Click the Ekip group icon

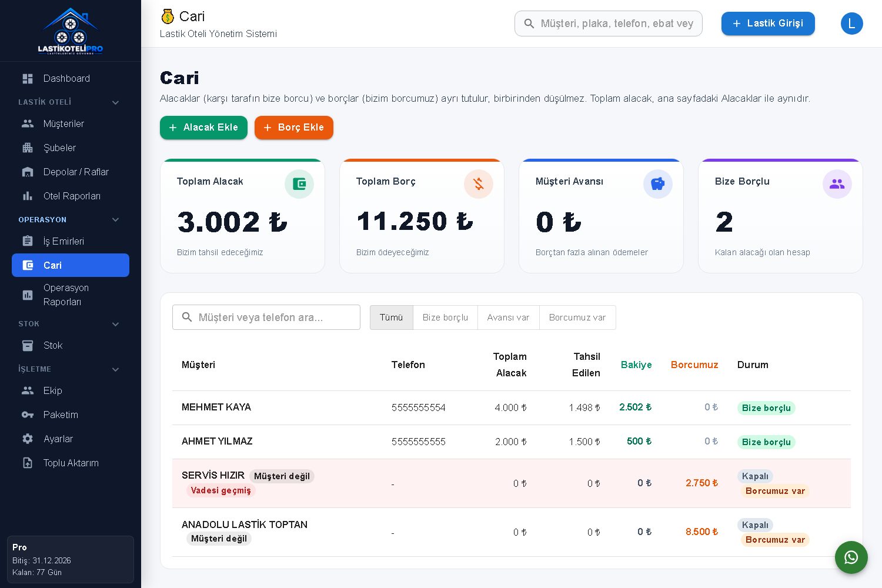pos(28,391)
